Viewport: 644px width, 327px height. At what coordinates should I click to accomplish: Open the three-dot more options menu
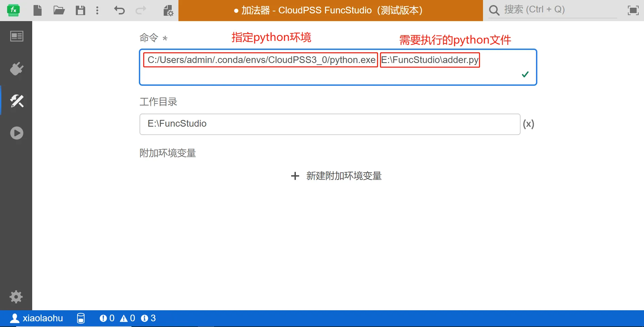(x=97, y=10)
